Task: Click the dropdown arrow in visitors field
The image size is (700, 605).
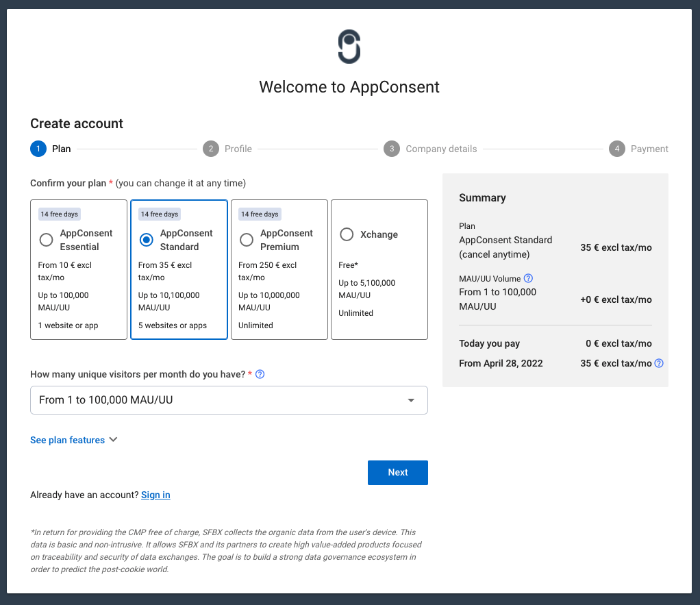Action: pyautogui.click(x=411, y=400)
